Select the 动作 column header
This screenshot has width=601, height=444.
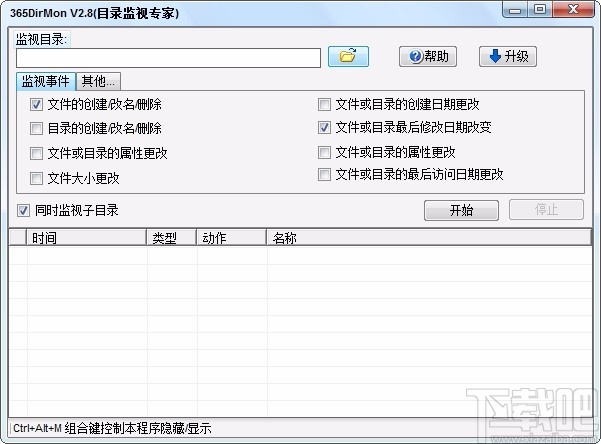[x=232, y=238]
